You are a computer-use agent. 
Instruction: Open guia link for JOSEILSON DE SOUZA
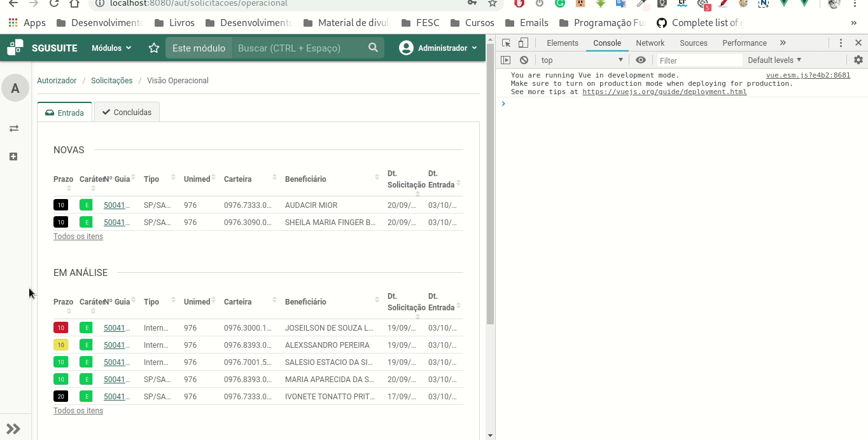tap(116, 328)
